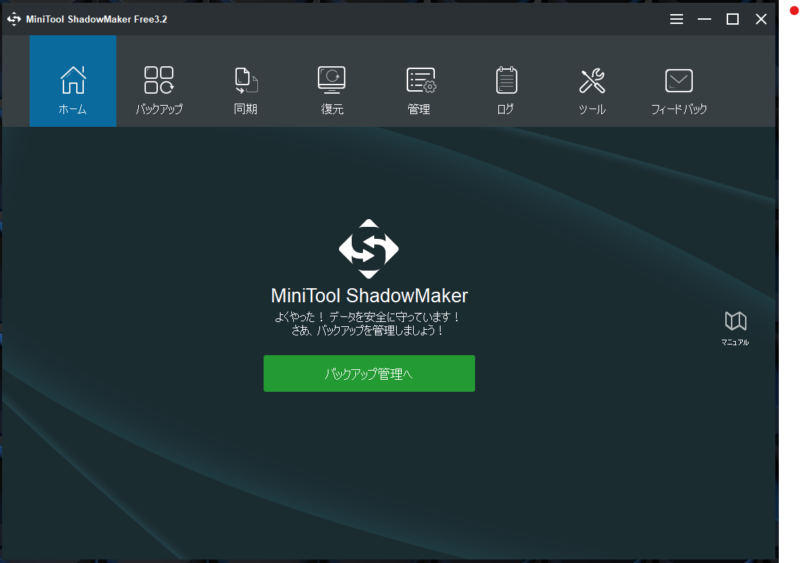Viewport: 800px width, 563px height.
Task: Click the バックアップ管理へ green button
Action: pos(369,374)
